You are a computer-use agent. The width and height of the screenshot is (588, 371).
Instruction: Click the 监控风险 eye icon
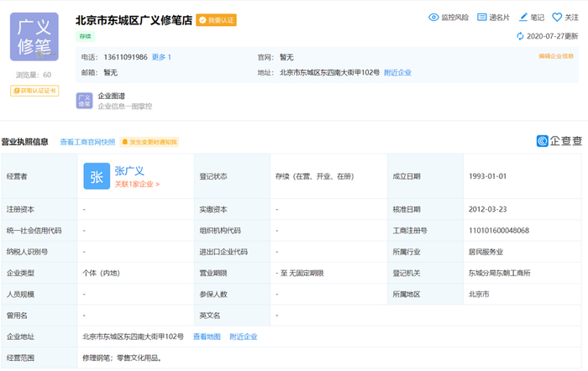pyautogui.click(x=434, y=17)
